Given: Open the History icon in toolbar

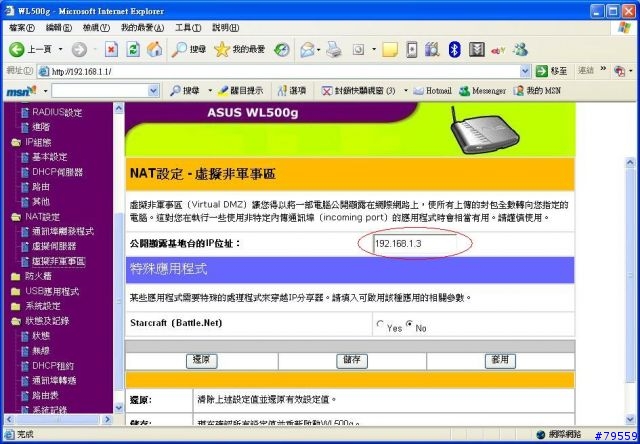Looking at the screenshot, I should pyautogui.click(x=282, y=50).
